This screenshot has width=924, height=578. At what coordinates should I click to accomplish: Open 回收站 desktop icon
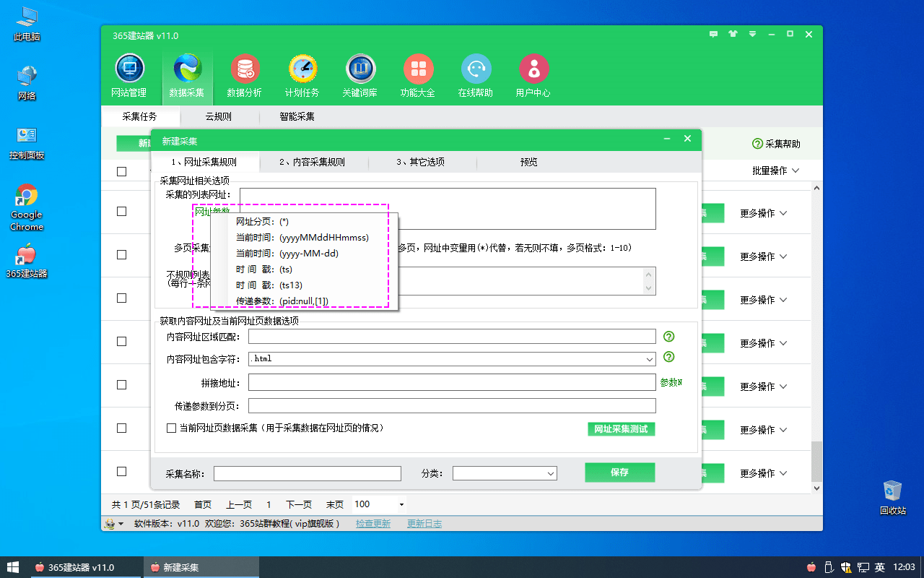893,498
